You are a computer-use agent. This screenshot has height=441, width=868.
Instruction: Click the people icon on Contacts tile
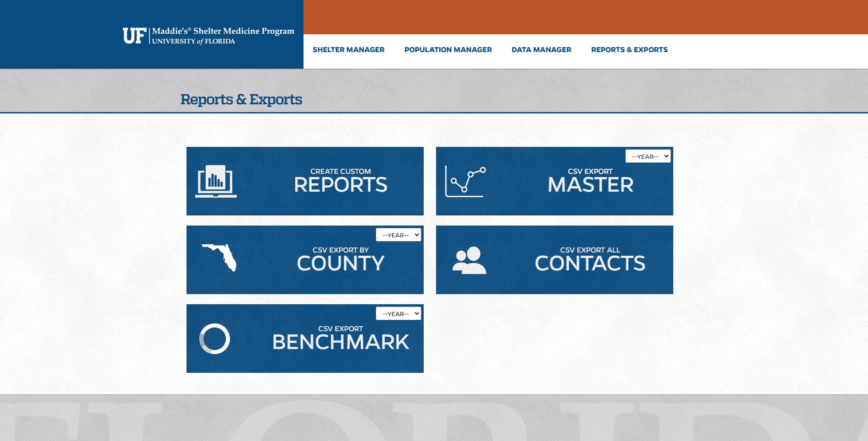[469, 260]
